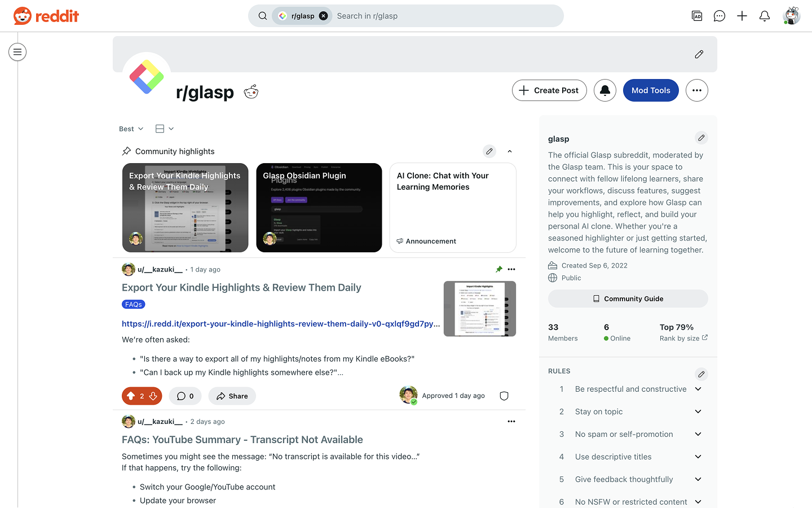This screenshot has height=508, width=812.
Task: Click the r/glasp community avatar
Action: click(147, 77)
